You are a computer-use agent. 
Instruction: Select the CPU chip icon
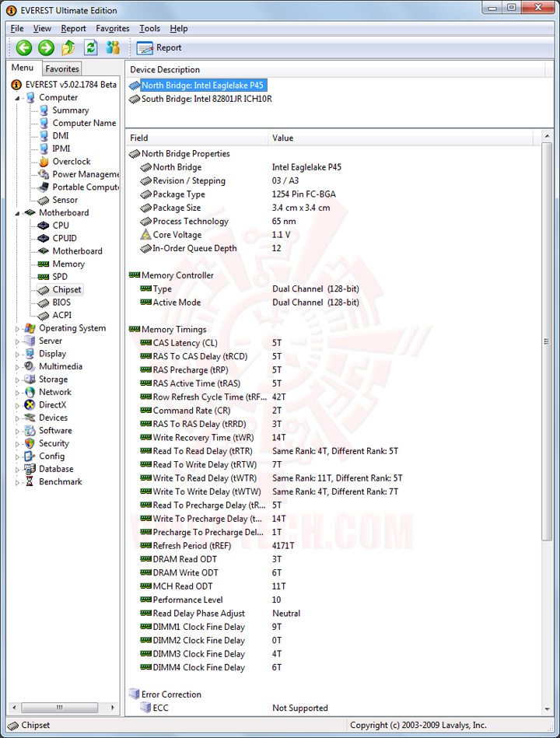click(44, 226)
